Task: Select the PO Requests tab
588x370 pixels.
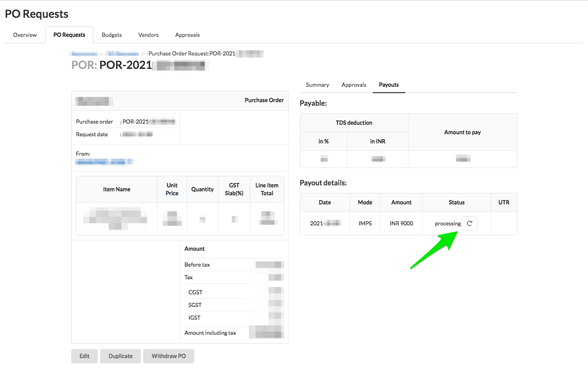Action: click(x=69, y=35)
